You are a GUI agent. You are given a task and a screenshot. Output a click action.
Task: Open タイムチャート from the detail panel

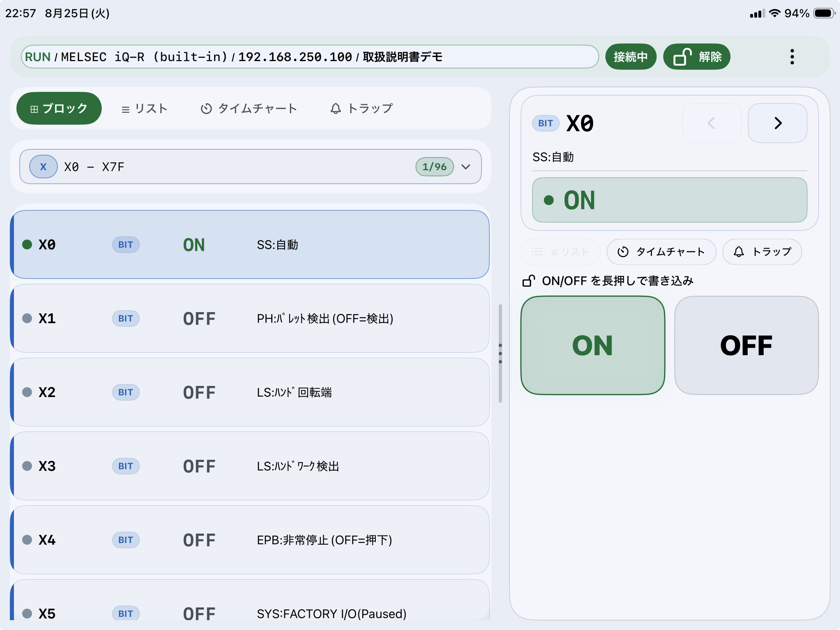pos(661,251)
